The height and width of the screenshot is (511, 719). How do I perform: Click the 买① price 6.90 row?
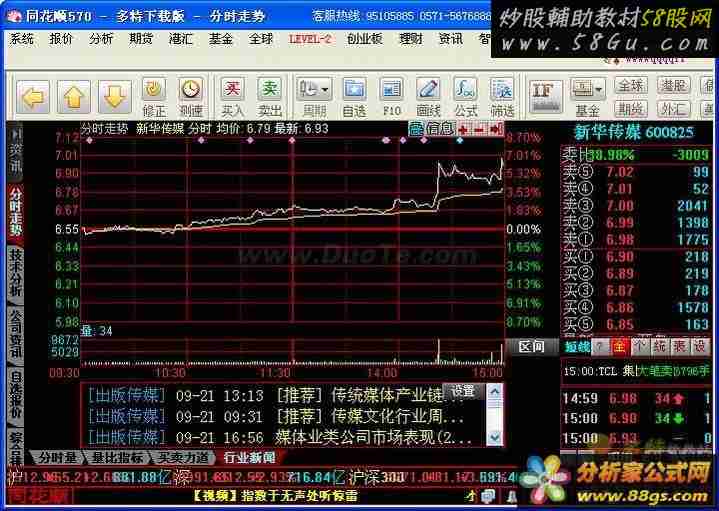(x=636, y=256)
